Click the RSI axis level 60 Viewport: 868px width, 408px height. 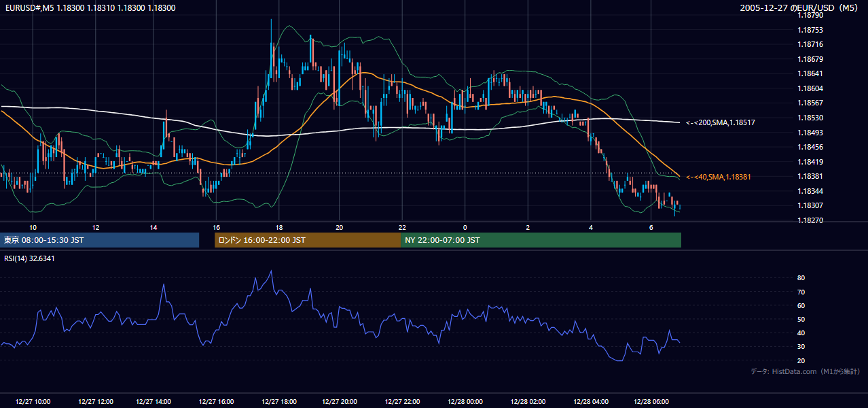tap(801, 305)
